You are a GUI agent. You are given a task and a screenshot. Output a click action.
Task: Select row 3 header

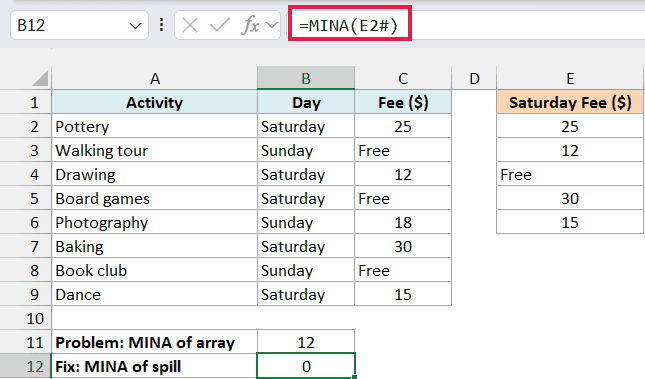pos(26,150)
